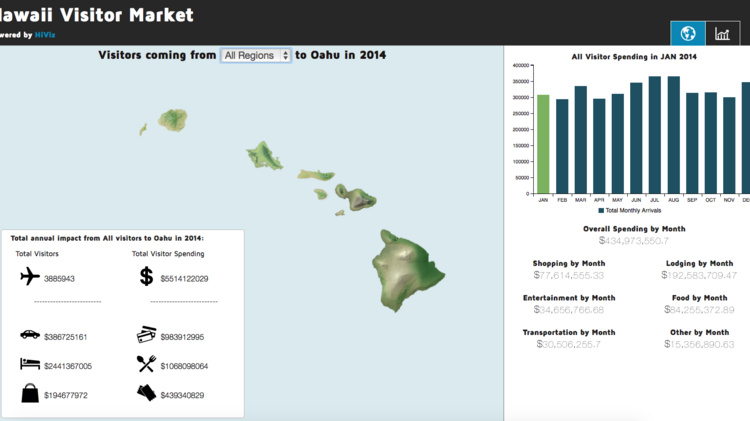Screen dimensions: 750x421
Task: Switch to the globe map view
Action: (687, 34)
